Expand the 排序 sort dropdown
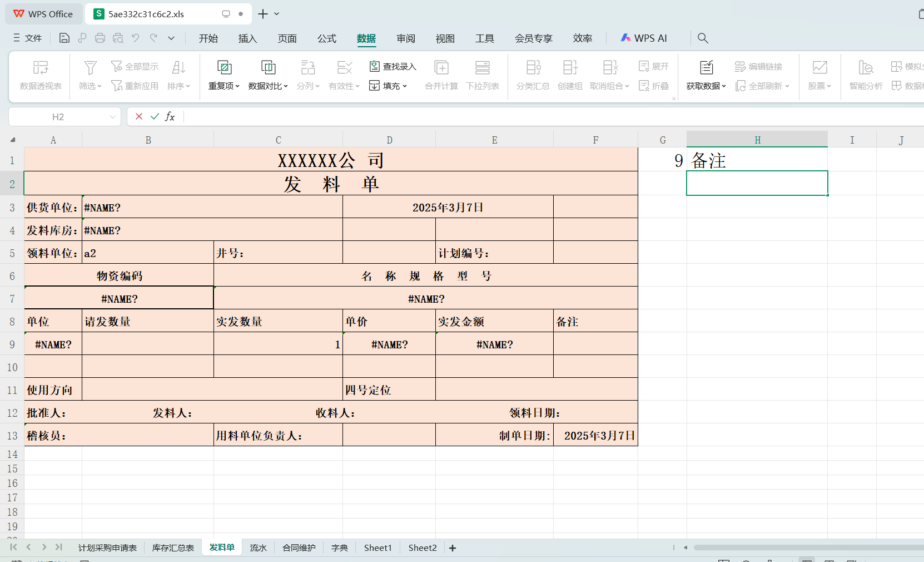Screen dimensions: 924x562 178,75
